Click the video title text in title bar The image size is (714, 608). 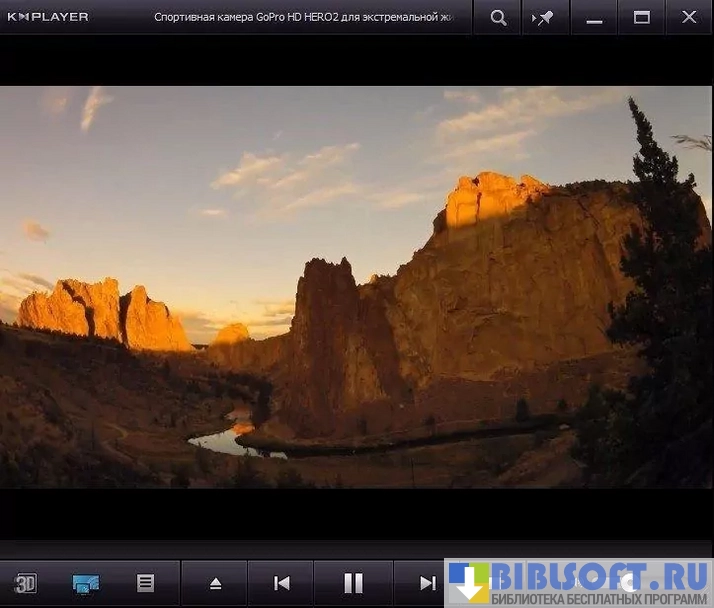pos(310,18)
